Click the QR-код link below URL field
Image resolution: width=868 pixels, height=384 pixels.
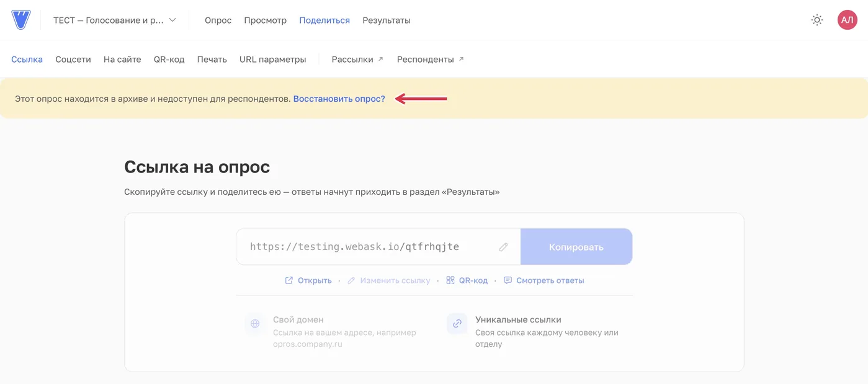[x=467, y=280]
